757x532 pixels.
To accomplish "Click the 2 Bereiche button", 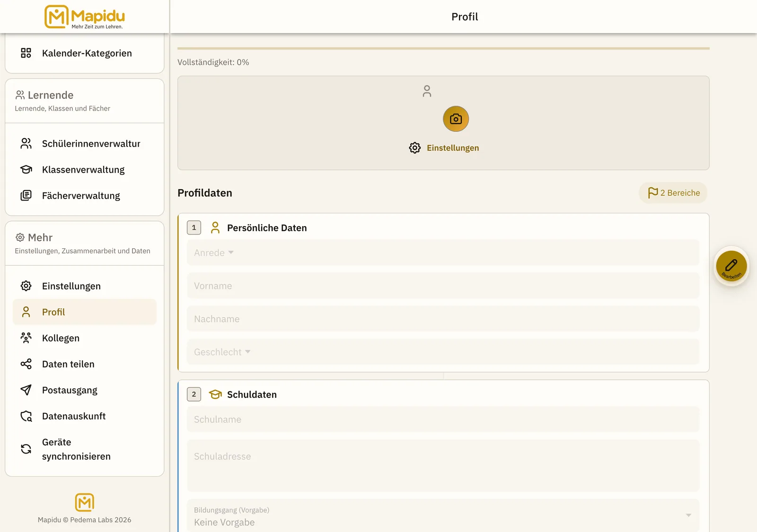I will (673, 193).
